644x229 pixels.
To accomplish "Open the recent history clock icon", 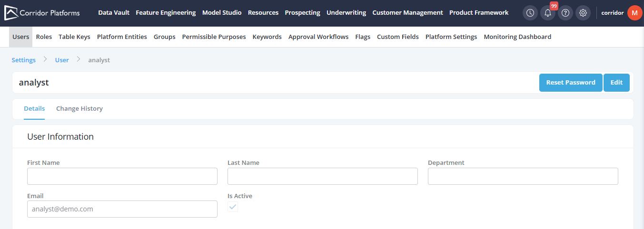I will (x=530, y=13).
